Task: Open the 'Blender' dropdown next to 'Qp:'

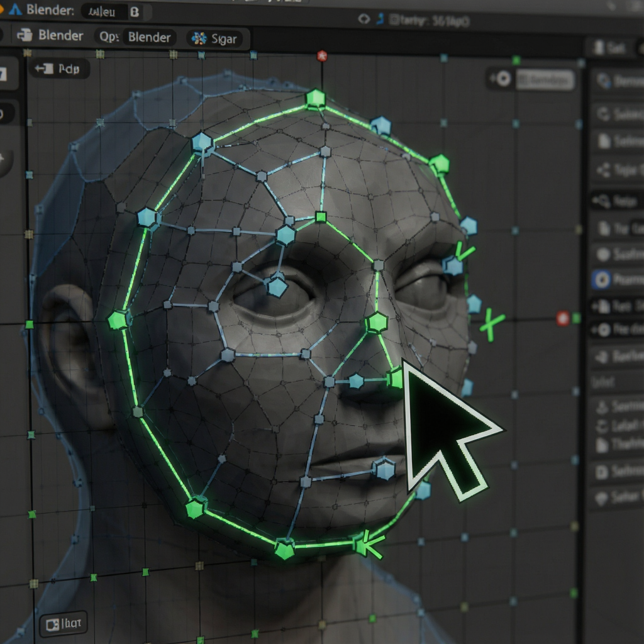Action: click(x=150, y=37)
